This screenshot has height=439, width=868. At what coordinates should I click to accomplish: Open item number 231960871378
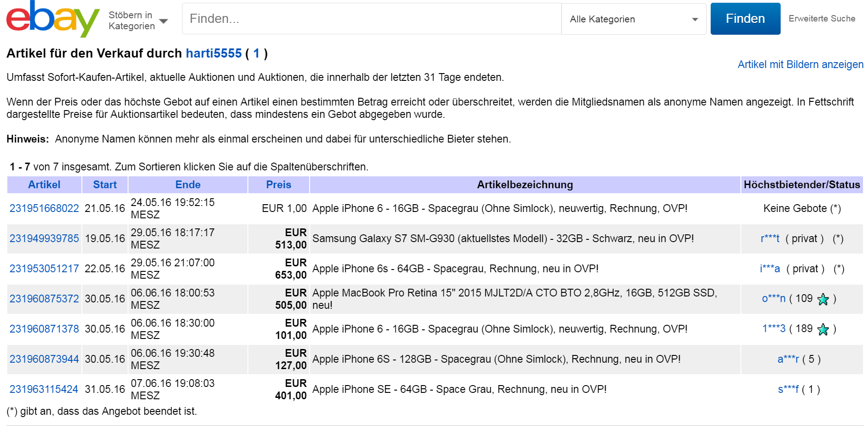point(44,329)
